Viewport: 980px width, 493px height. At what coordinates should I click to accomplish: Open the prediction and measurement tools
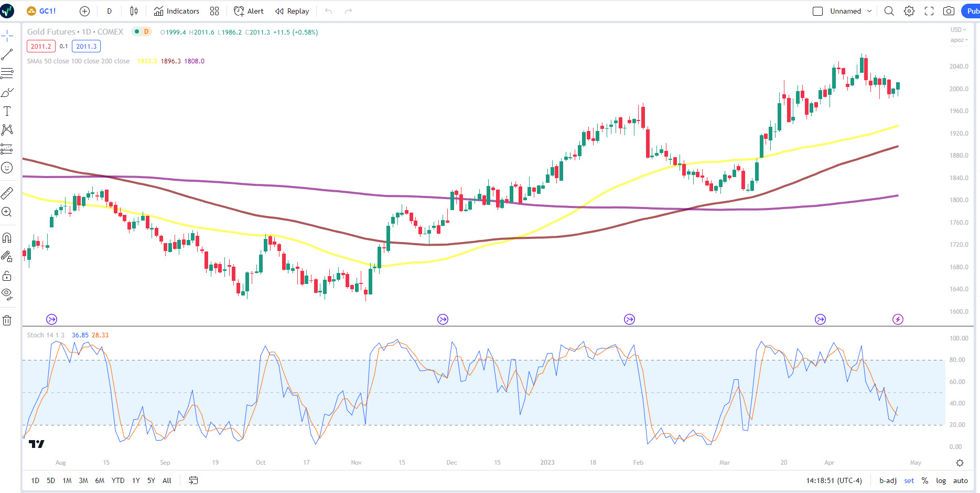(x=7, y=149)
